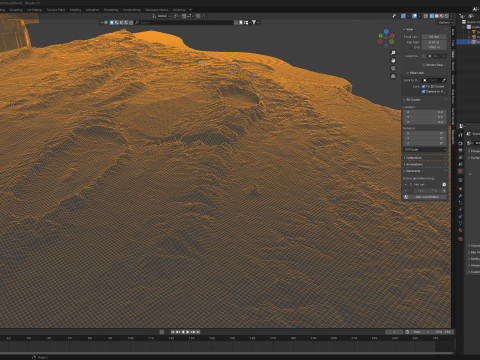Open the Tool properties tab icon
This screenshot has width=480, height=360.
460,135
